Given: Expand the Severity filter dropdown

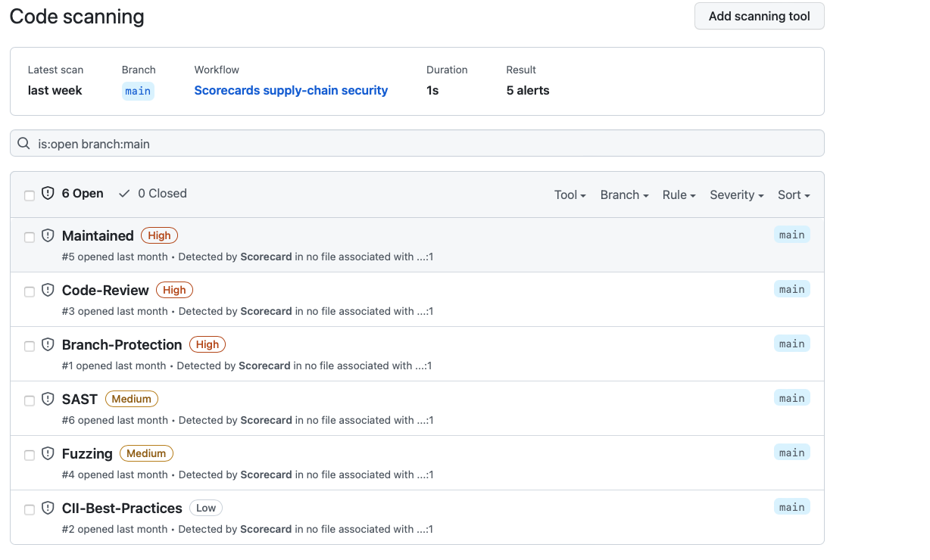Looking at the screenshot, I should [736, 195].
